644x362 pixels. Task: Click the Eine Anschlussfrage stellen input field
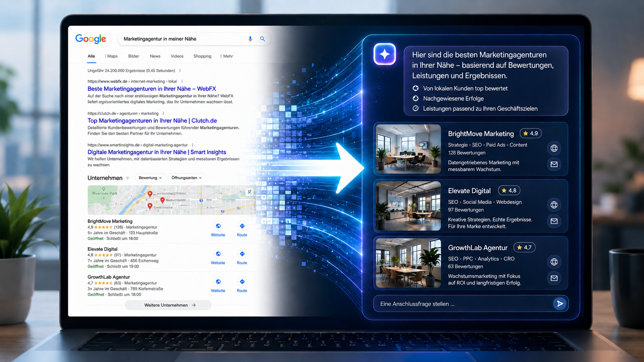pos(464,304)
